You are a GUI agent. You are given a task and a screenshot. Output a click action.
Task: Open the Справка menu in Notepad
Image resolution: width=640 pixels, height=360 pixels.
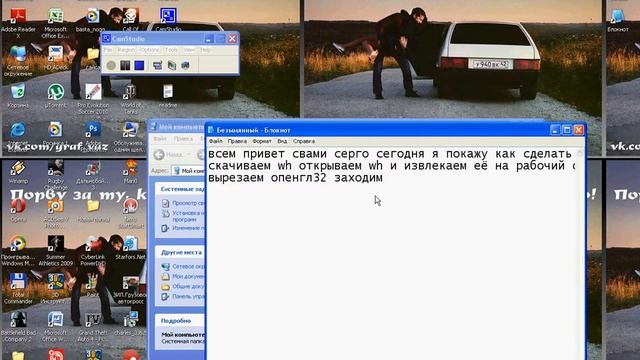304,141
